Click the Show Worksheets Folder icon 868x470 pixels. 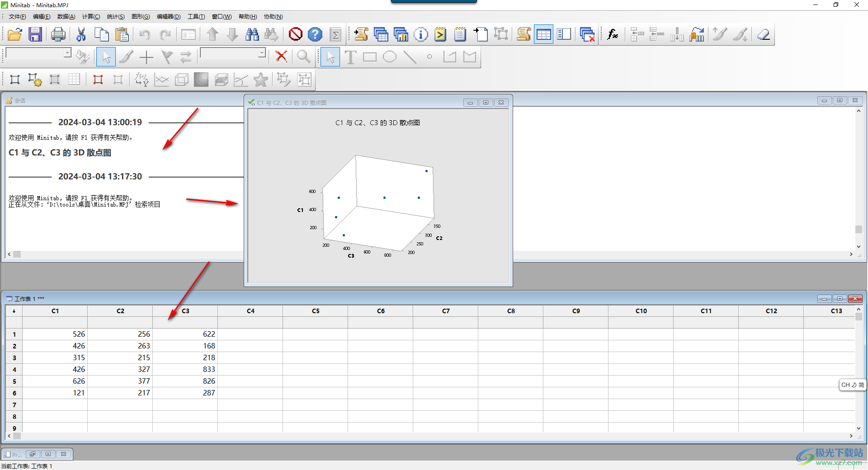[381, 34]
